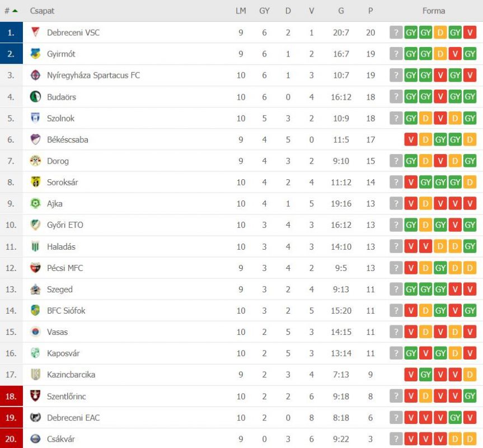Click the Haladás green striped crest

(x=35, y=246)
